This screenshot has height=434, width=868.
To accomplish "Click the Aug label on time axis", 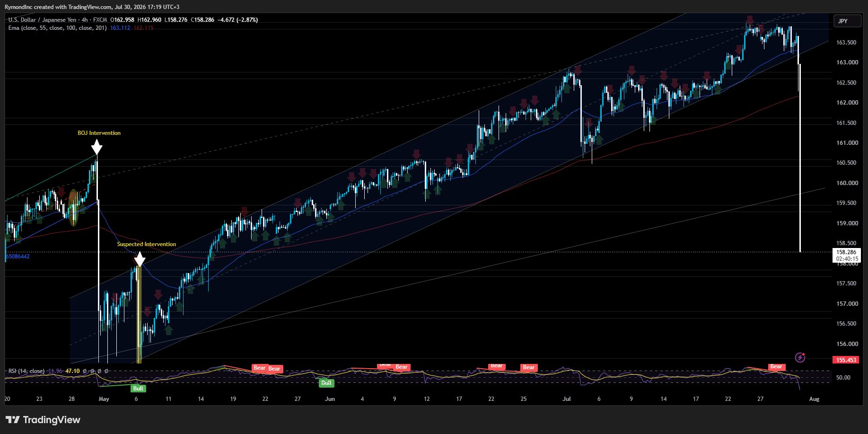I will coord(814,399).
